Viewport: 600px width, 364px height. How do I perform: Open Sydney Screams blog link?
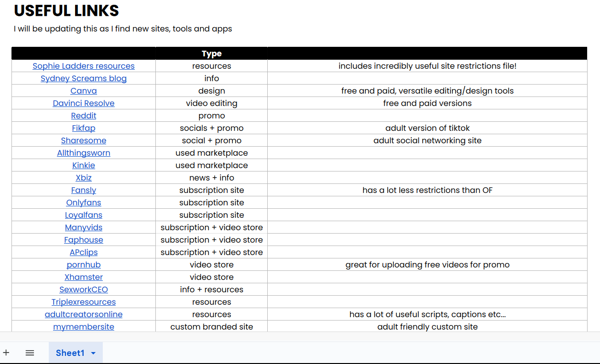(x=84, y=78)
